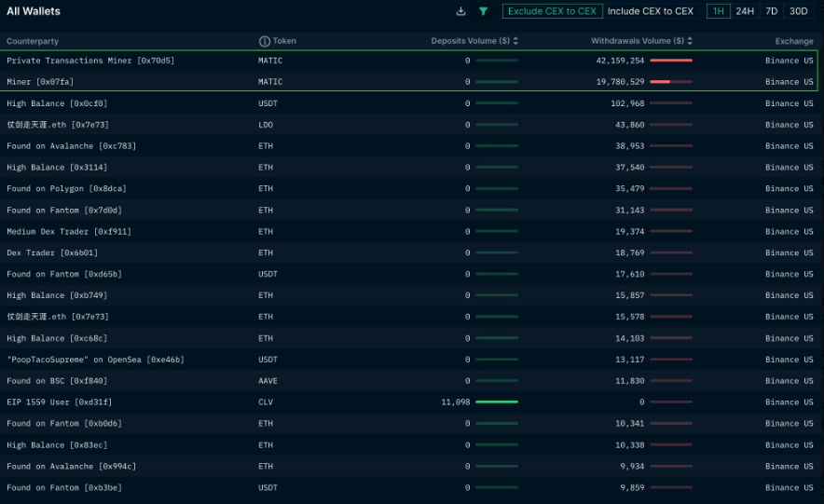Select Exclude CEX to CEX
Image resolution: width=824 pixels, height=504 pixels.
[x=553, y=11]
